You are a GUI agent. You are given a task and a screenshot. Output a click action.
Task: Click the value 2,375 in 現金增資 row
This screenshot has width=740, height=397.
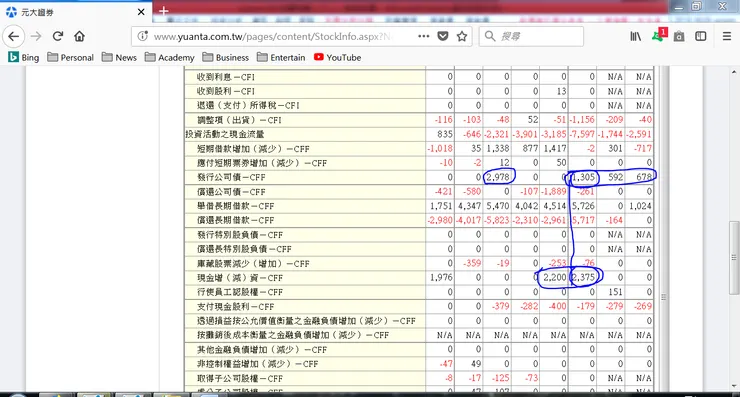tap(583, 278)
